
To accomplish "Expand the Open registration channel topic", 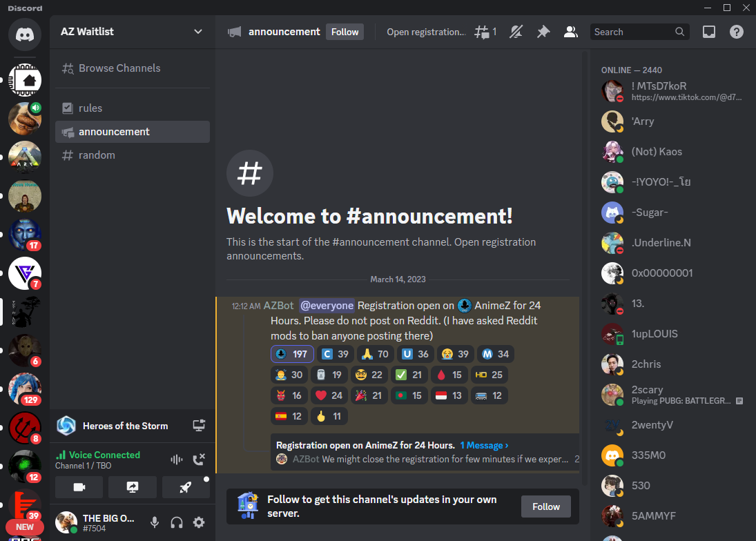I will [x=426, y=32].
